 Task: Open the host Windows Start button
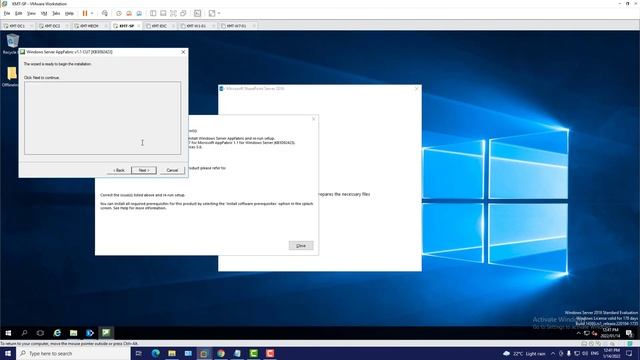click(8, 353)
